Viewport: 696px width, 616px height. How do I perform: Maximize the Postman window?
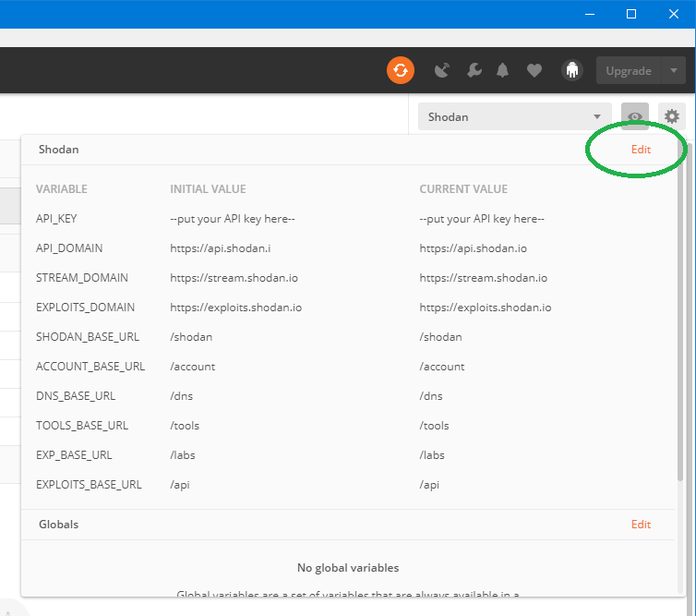[631, 14]
